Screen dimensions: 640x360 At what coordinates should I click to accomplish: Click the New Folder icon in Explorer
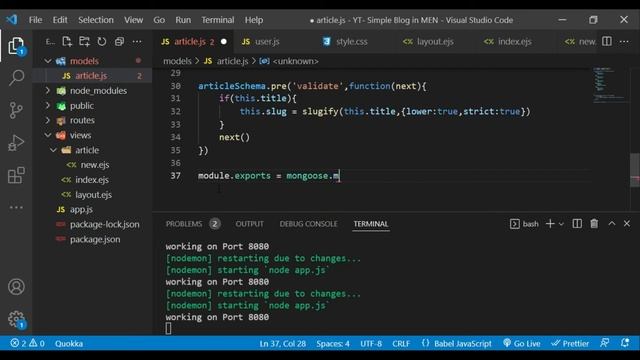pos(84,42)
